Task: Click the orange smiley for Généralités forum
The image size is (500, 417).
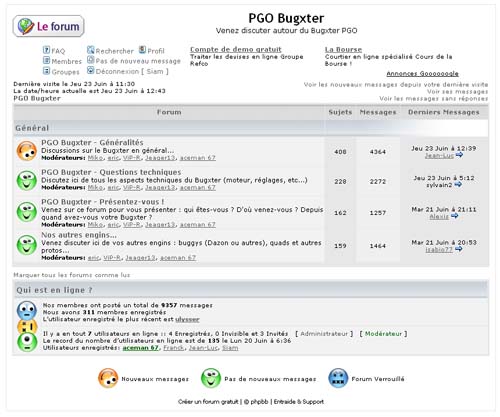Action: (x=27, y=151)
